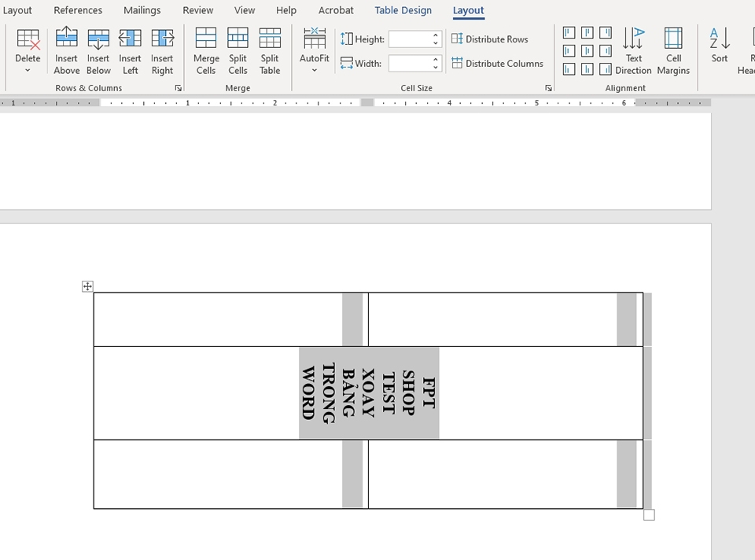Open the page Layout tab at left
Viewport: 755px width, 560px height.
pyautogui.click(x=17, y=10)
